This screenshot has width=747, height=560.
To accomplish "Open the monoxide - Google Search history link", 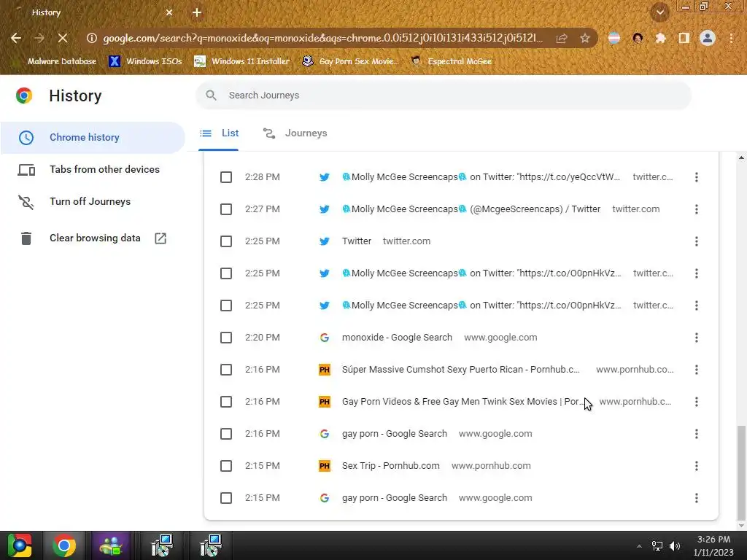I will tap(397, 338).
